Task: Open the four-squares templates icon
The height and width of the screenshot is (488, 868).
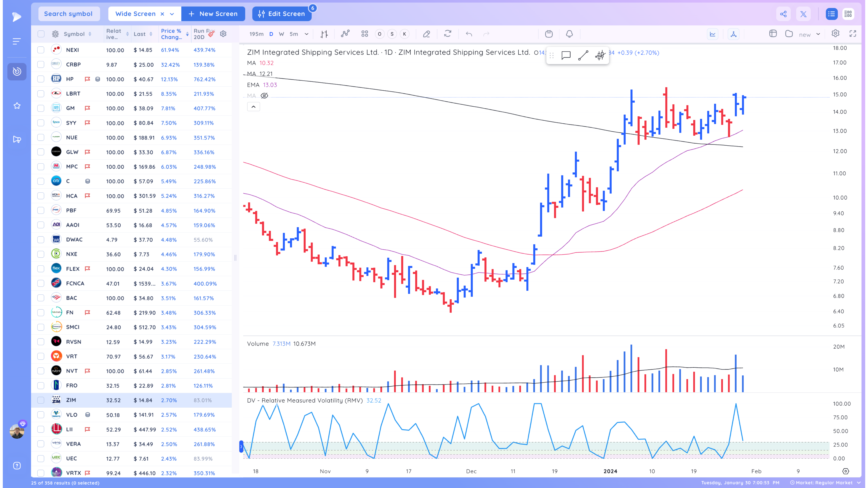Action: click(365, 34)
